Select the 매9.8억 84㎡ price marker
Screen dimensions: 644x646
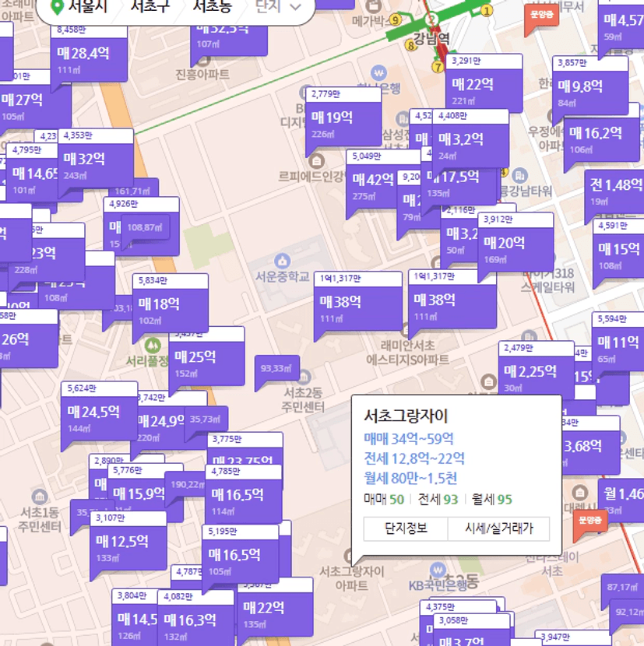coord(590,88)
